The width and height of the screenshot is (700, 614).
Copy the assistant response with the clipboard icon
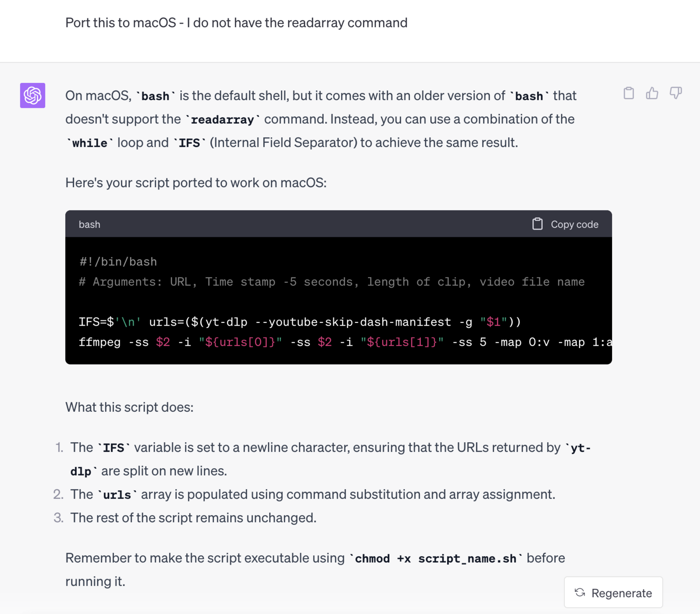pyautogui.click(x=628, y=93)
